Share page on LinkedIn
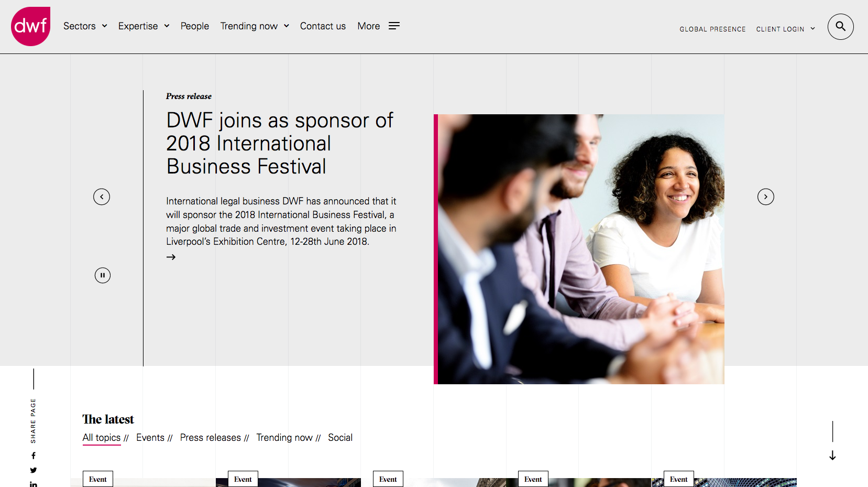This screenshot has width=868, height=487. pyautogui.click(x=34, y=484)
